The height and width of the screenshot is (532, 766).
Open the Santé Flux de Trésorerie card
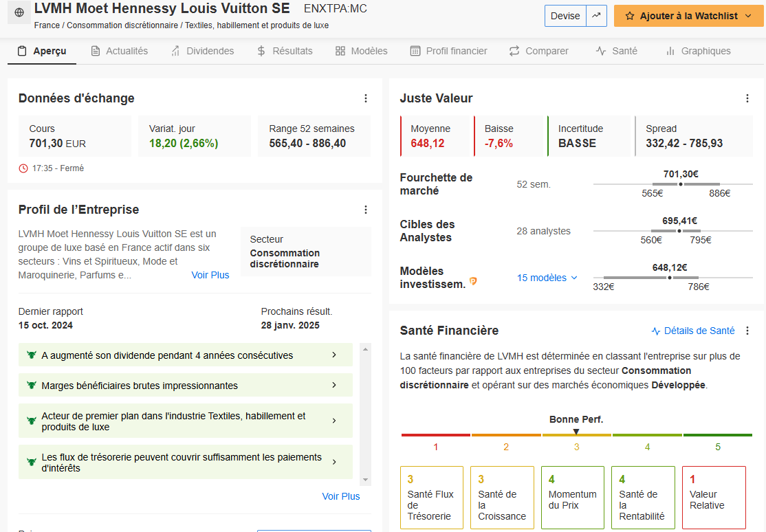pyautogui.click(x=432, y=498)
